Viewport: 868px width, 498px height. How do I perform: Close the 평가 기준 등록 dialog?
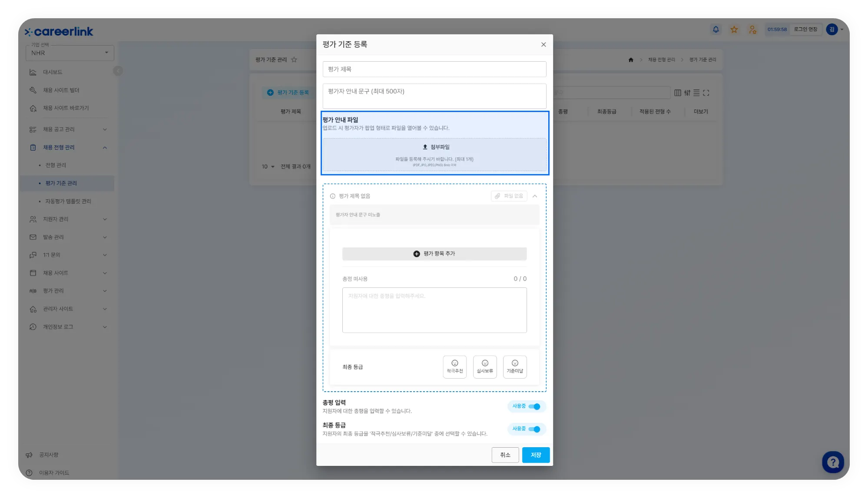click(x=543, y=45)
